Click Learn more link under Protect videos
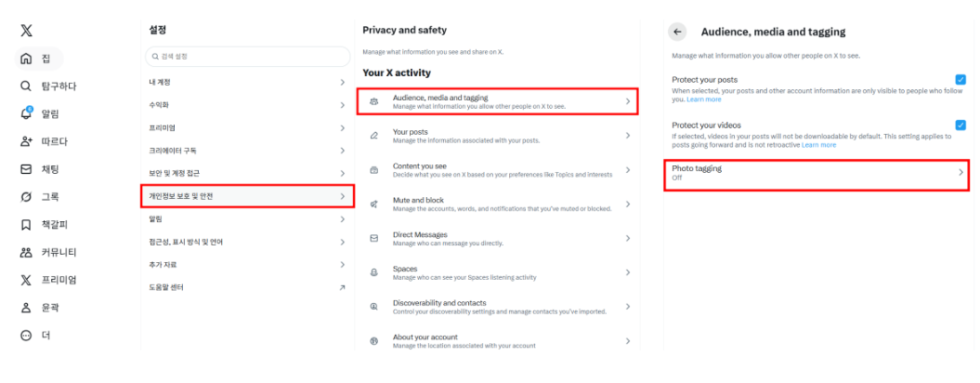980x383 pixels. tap(818, 145)
